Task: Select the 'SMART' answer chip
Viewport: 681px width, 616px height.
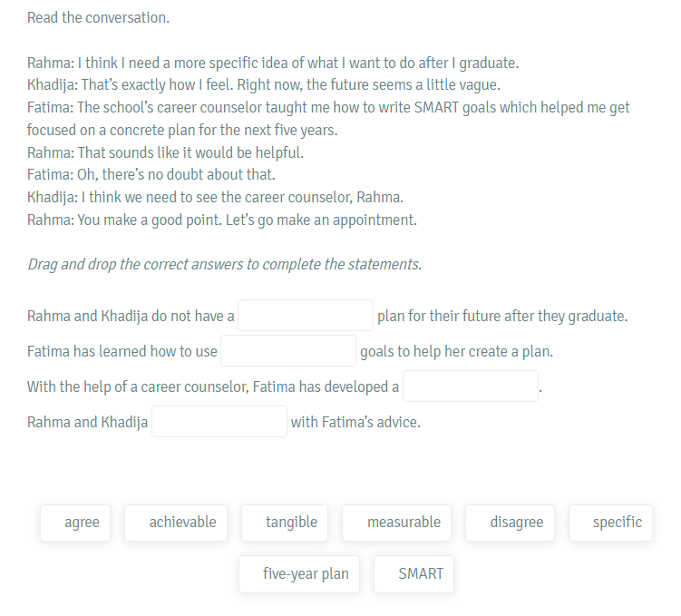Action: pyautogui.click(x=413, y=574)
